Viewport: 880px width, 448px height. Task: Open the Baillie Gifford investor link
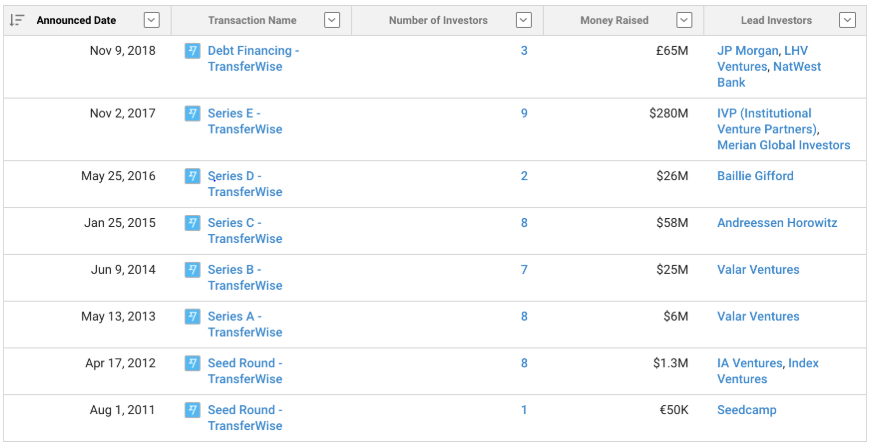(x=755, y=176)
